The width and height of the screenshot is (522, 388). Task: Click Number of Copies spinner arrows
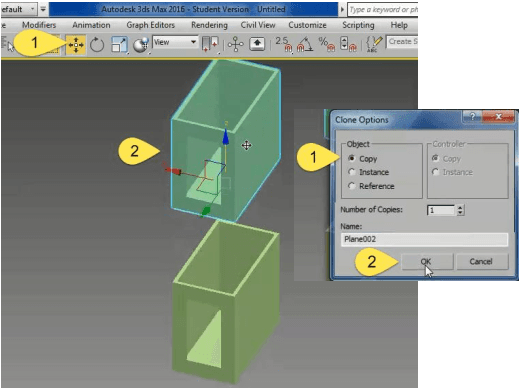[460, 210]
